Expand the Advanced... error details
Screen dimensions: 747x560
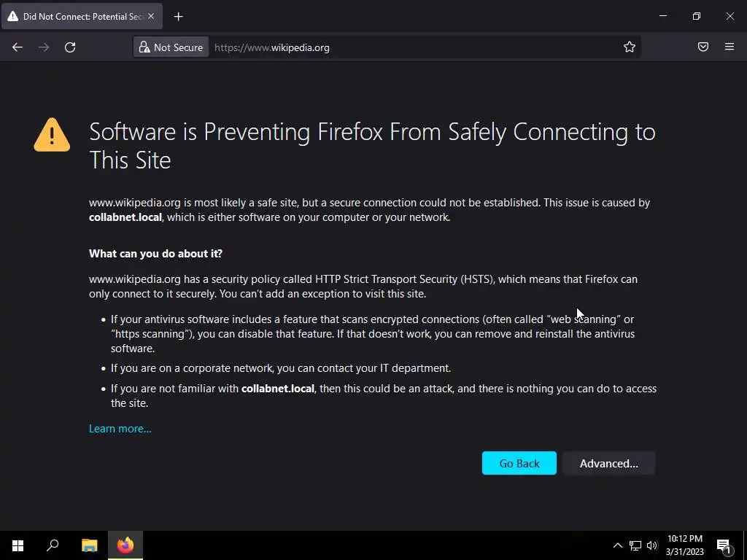coord(608,464)
